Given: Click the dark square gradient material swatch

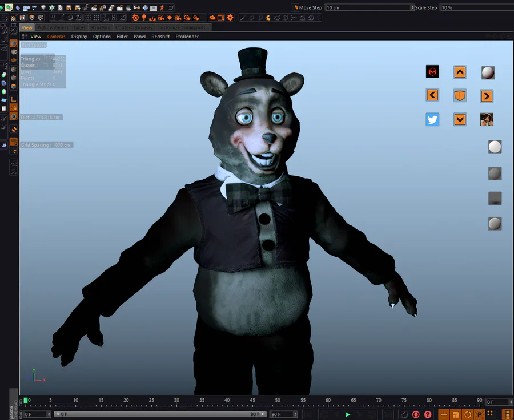Looking at the screenshot, I should [x=495, y=198].
